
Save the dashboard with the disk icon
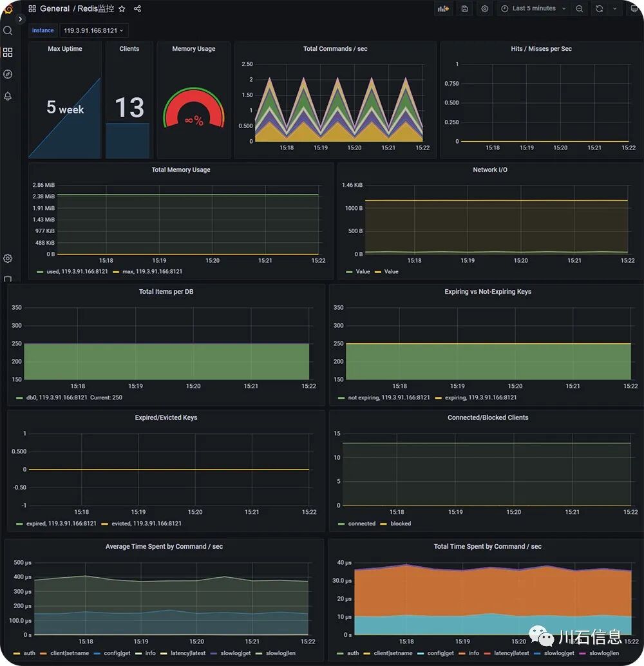pyautogui.click(x=465, y=8)
